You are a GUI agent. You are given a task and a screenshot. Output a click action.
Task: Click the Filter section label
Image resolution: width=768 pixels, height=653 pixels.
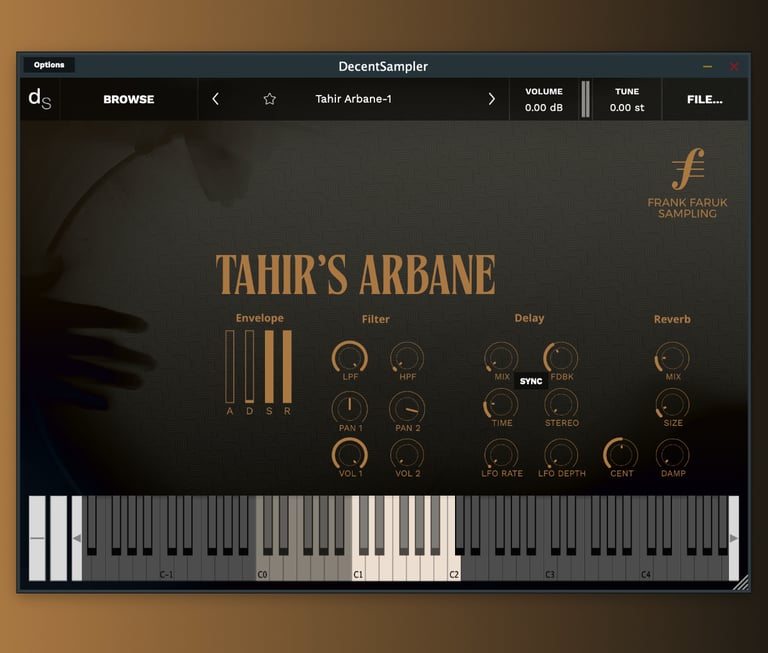click(376, 319)
